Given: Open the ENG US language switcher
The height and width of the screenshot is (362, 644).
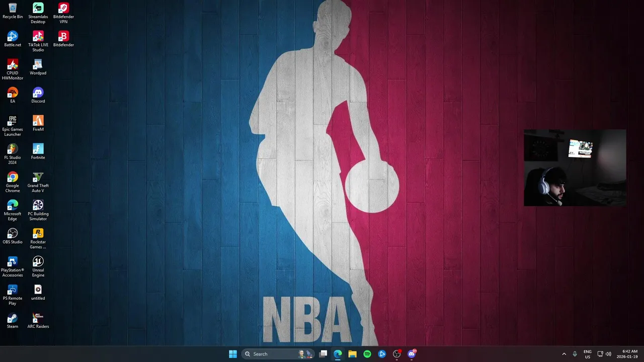Looking at the screenshot, I should pyautogui.click(x=587, y=354).
